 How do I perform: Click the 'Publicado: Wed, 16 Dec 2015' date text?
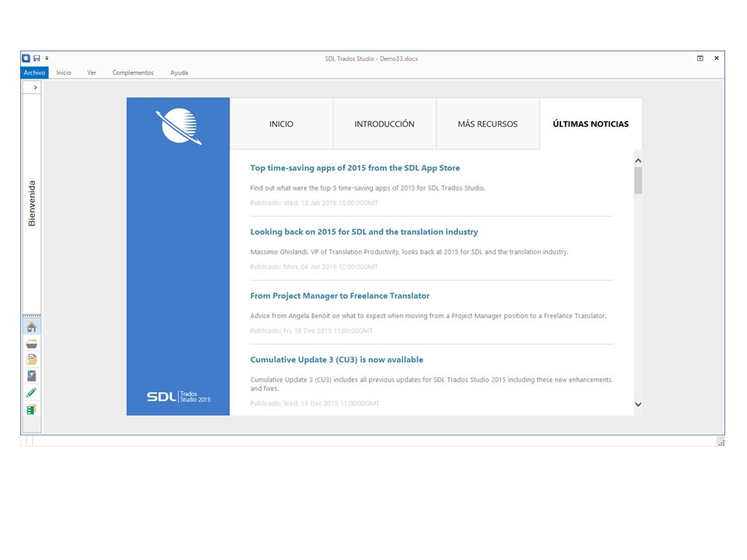click(315, 404)
